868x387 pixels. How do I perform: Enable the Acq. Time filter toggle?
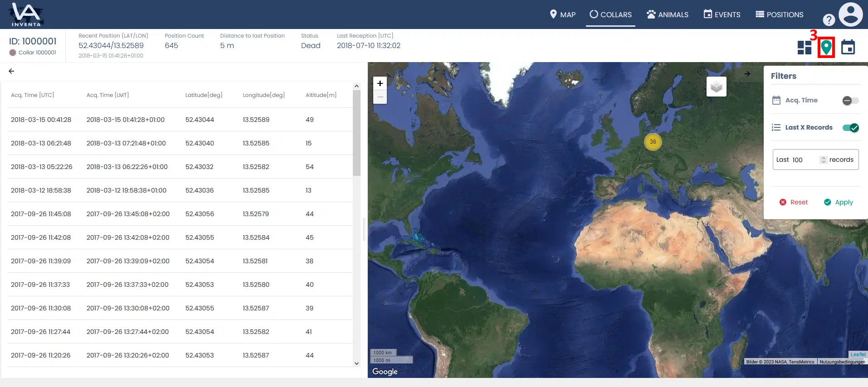[x=850, y=101]
